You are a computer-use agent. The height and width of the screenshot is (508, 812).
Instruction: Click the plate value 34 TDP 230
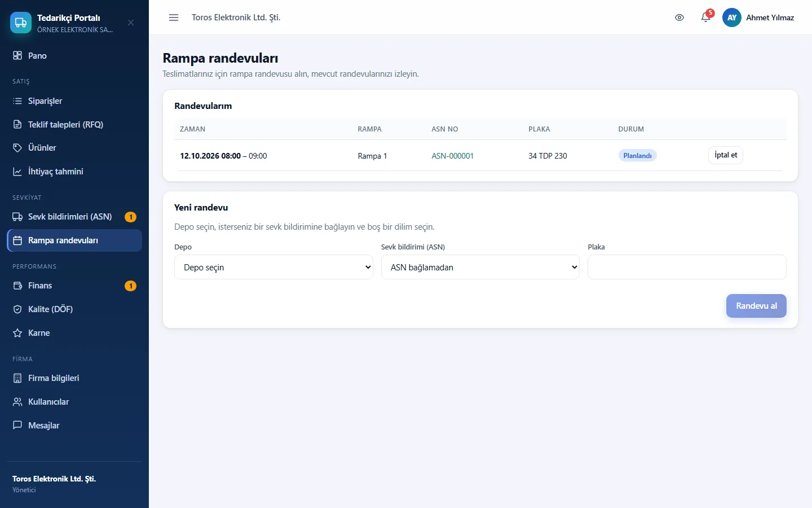point(548,156)
